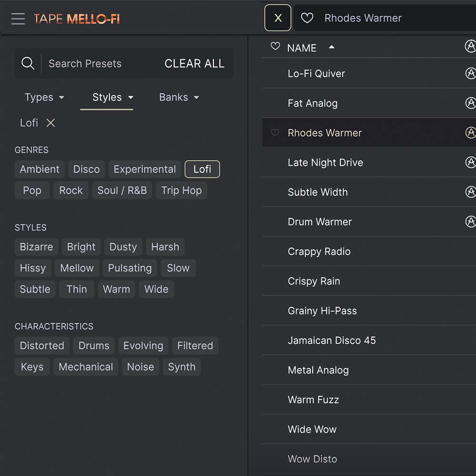
Task: Select the Hissy style tag
Action: [x=33, y=268]
